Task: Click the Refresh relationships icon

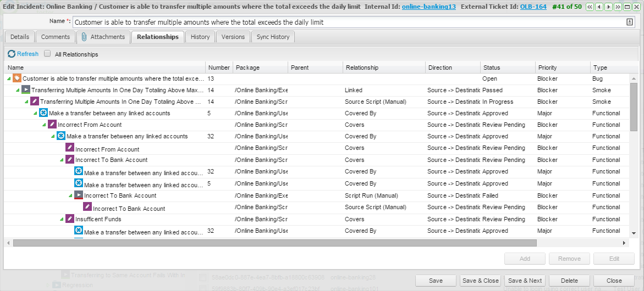Action: coord(12,54)
